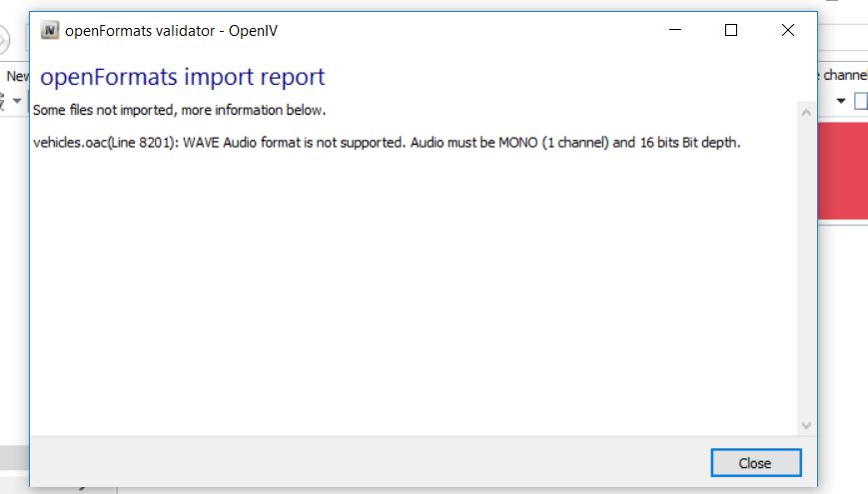868x494 pixels.
Task: Click the OpenIV application icon in title bar
Action: pyautogui.click(x=50, y=30)
